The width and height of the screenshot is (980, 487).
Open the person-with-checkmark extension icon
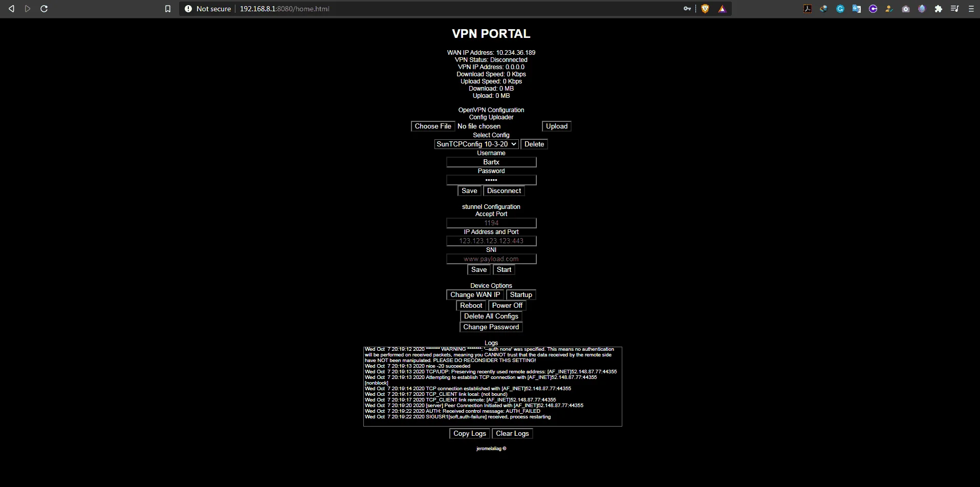pyautogui.click(x=889, y=9)
